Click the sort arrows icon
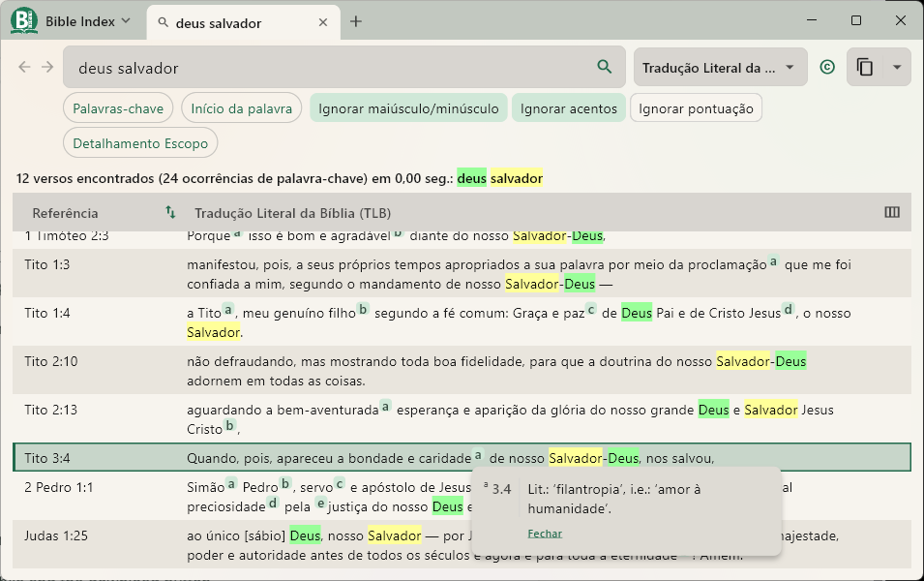Viewport: 924px width, 581px height. coord(170,212)
